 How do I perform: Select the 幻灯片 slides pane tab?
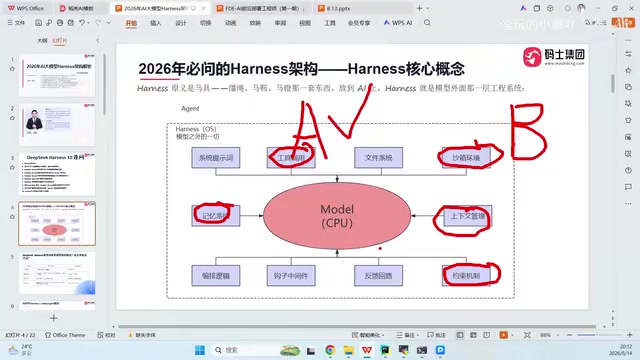(x=60, y=40)
